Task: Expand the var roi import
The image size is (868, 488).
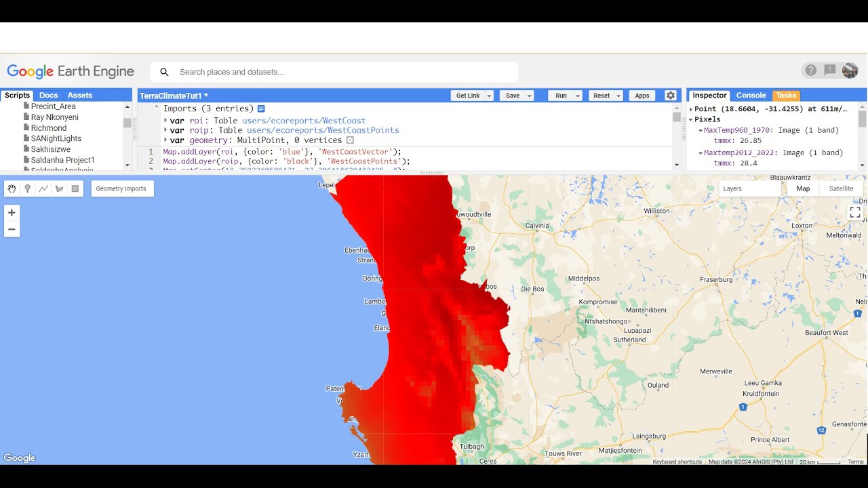Action: (165, 121)
